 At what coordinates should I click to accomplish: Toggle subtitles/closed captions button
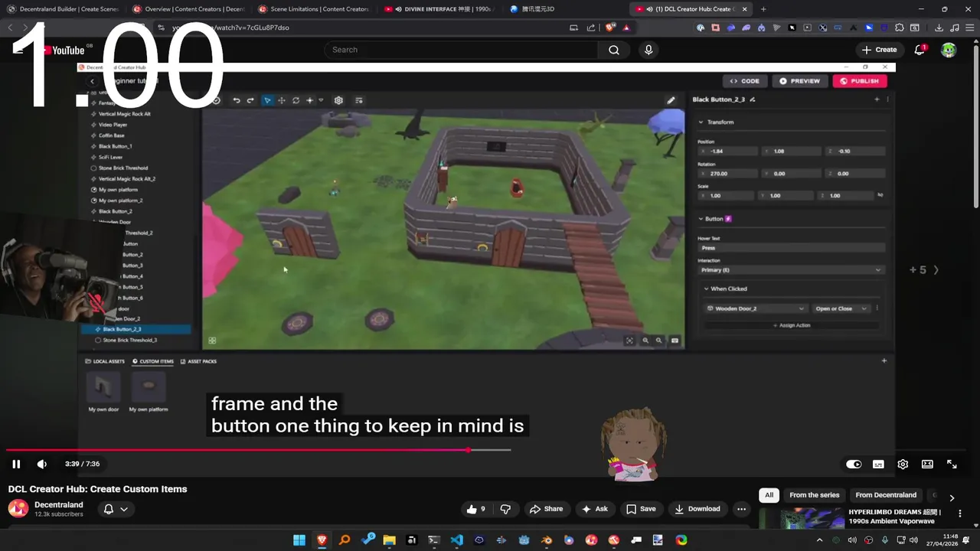pyautogui.click(x=878, y=464)
